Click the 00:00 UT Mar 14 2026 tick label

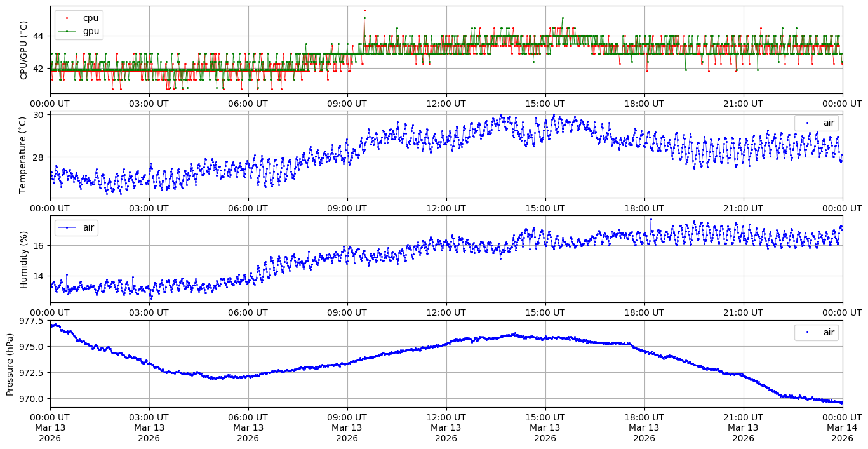click(x=842, y=427)
